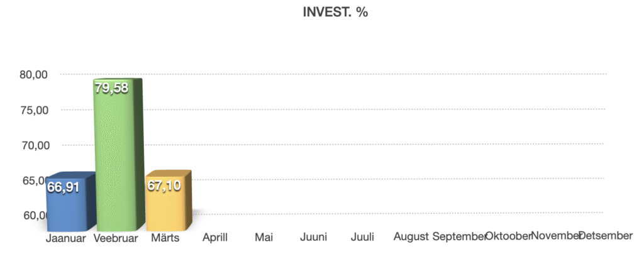Click the Märts category label
This screenshot has height=254, width=644.
165,238
